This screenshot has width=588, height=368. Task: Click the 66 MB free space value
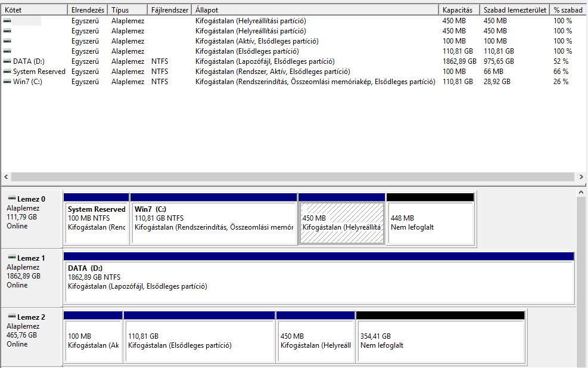click(x=493, y=72)
